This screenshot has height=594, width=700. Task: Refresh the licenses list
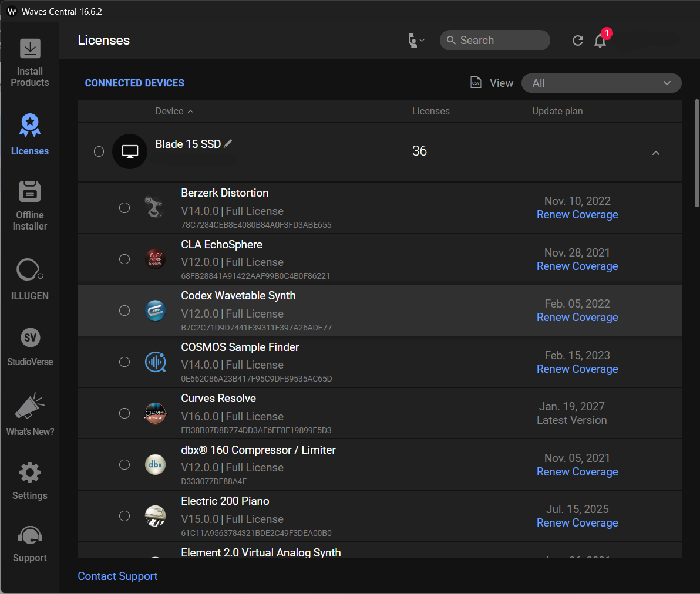pyautogui.click(x=577, y=40)
